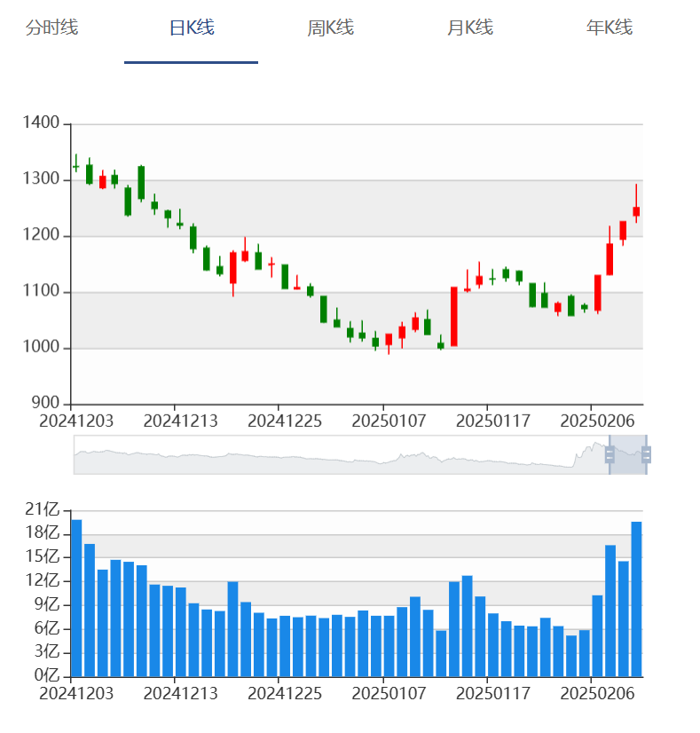Click the right handle of the range slider
Viewport: 700px width, 733px height.
click(646, 454)
